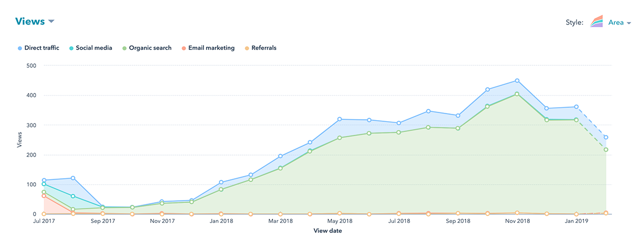Select last Organic search point after Jan 2019
644x247 pixels.
tap(606, 150)
